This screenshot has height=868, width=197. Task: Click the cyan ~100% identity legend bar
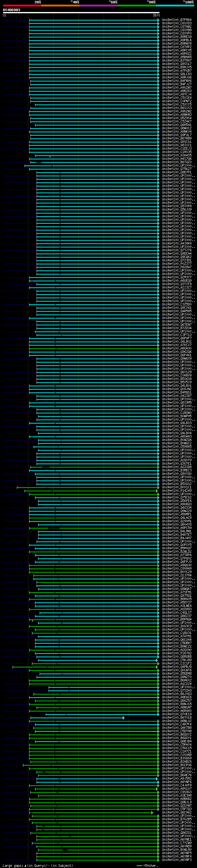175,6
